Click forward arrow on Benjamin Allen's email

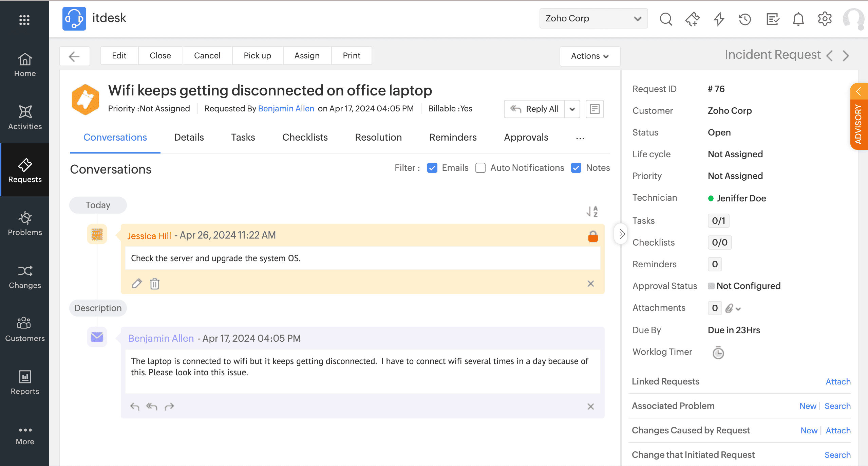click(169, 406)
